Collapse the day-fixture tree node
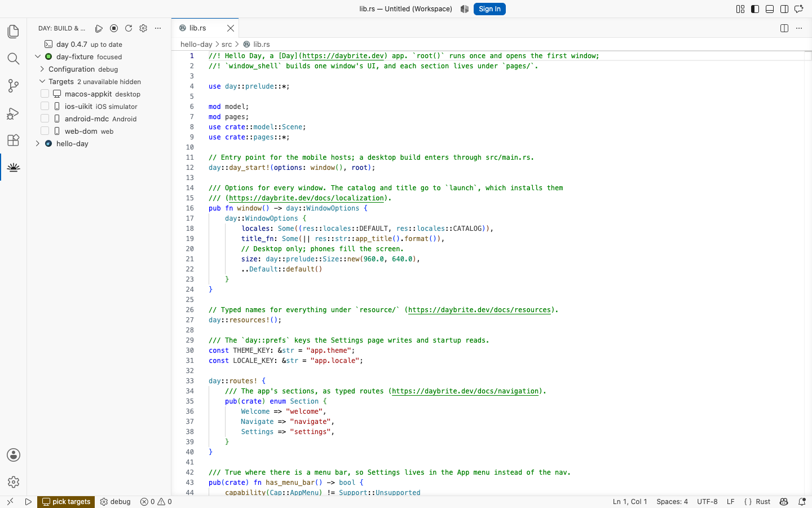The image size is (812, 508). point(38,56)
